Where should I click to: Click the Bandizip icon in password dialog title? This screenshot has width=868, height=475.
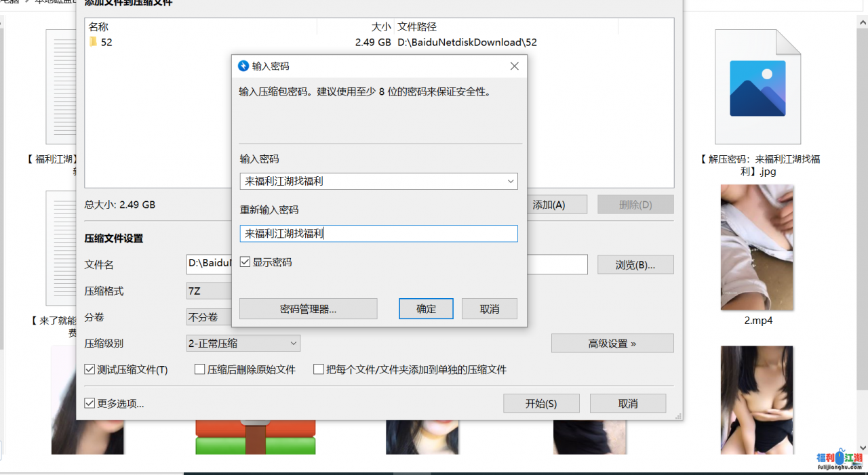pyautogui.click(x=243, y=66)
